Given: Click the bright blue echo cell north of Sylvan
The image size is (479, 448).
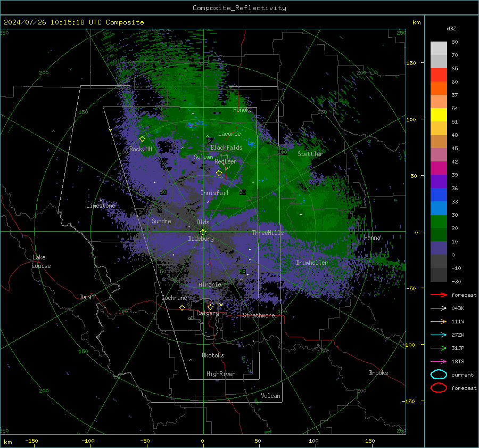Looking at the screenshot, I should pos(195,124).
